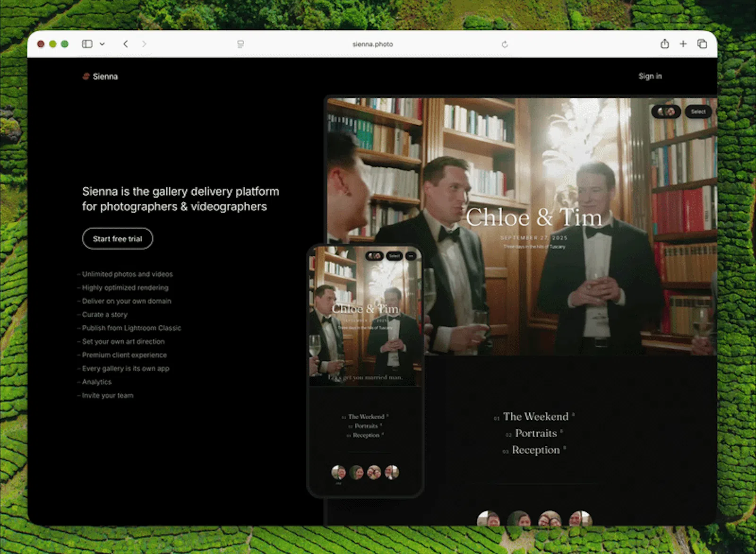Open The Weekend chapter in the phone mockup
This screenshot has height=554, width=756.
click(366, 416)
